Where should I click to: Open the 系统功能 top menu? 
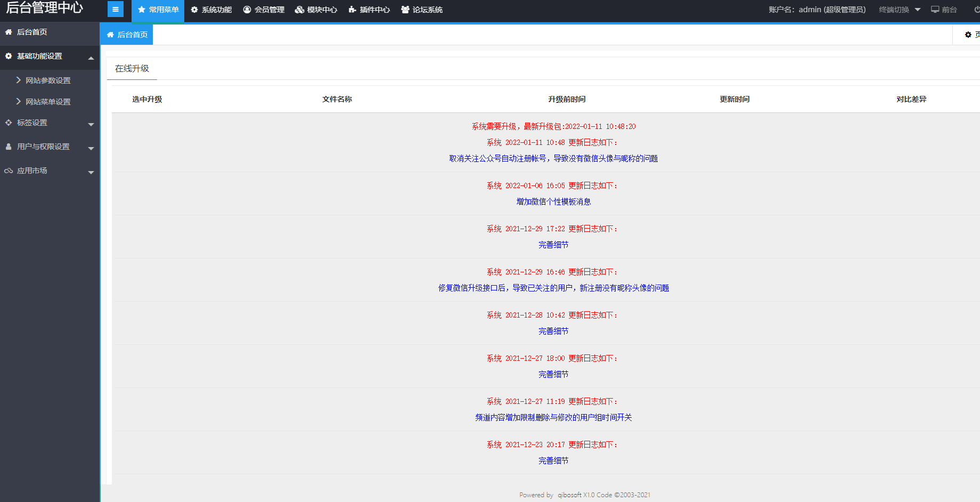tap(211, 10)
